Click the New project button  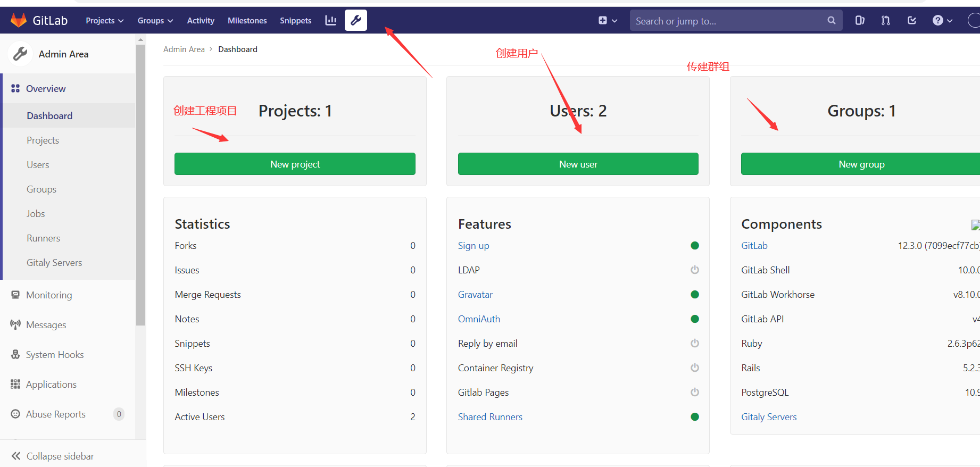pyautogui.click(x=295, y=164)
